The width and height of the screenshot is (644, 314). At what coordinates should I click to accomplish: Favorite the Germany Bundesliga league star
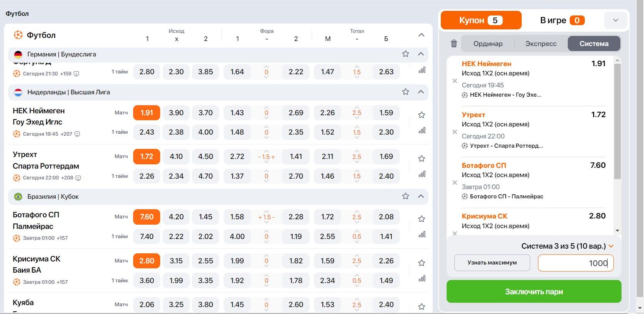(406, 54)
